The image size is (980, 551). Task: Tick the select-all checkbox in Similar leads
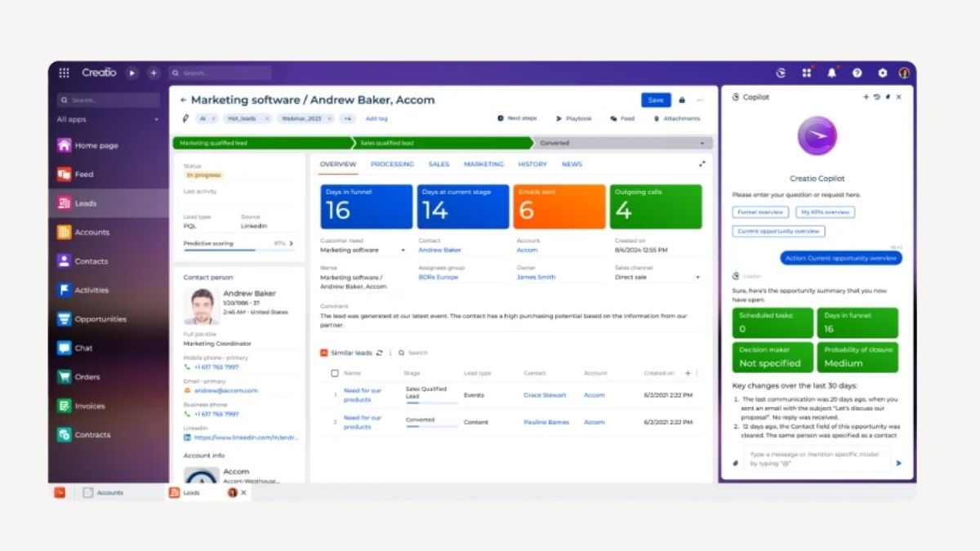click(335, 373)
